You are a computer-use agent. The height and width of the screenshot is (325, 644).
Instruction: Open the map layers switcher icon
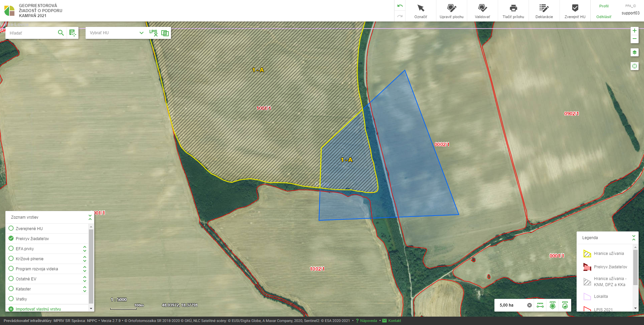[x=634, y=52]
